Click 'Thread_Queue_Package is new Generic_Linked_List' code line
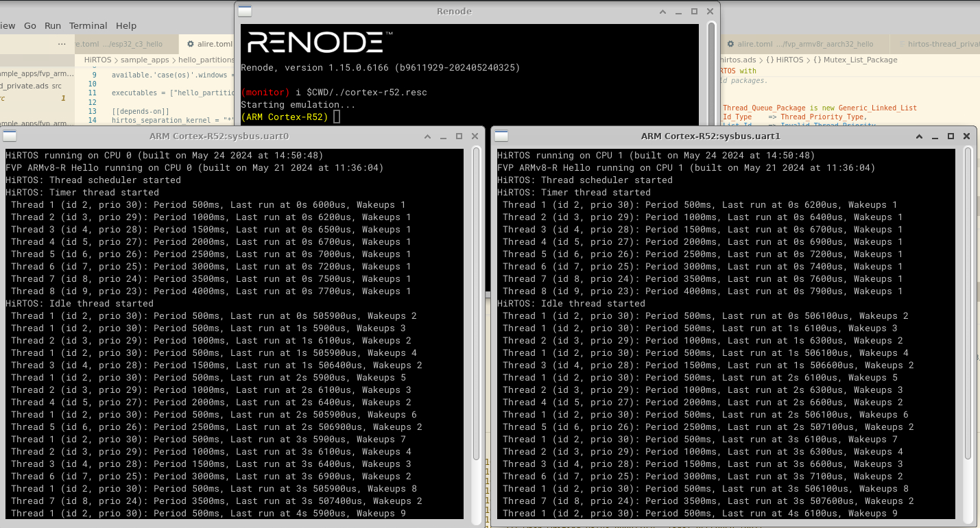 coord(820,108)
